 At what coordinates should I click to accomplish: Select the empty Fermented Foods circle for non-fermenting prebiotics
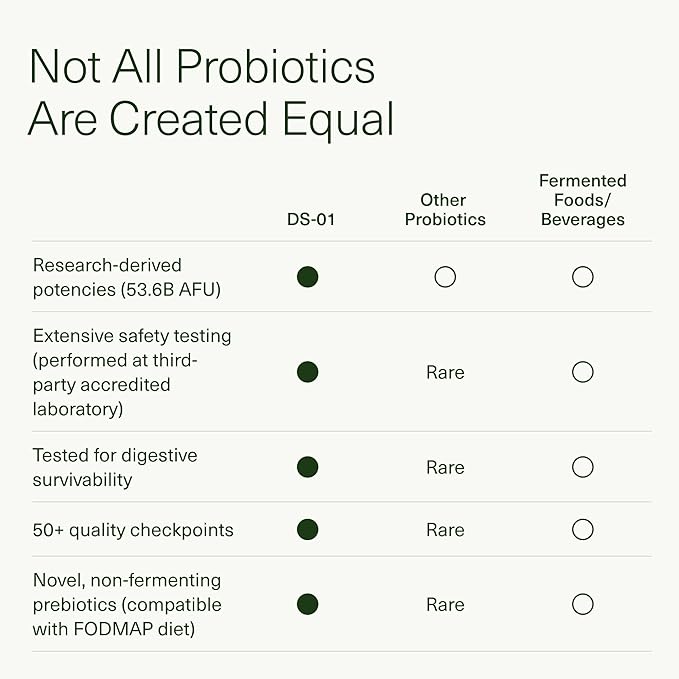click(x=583, y=604)
